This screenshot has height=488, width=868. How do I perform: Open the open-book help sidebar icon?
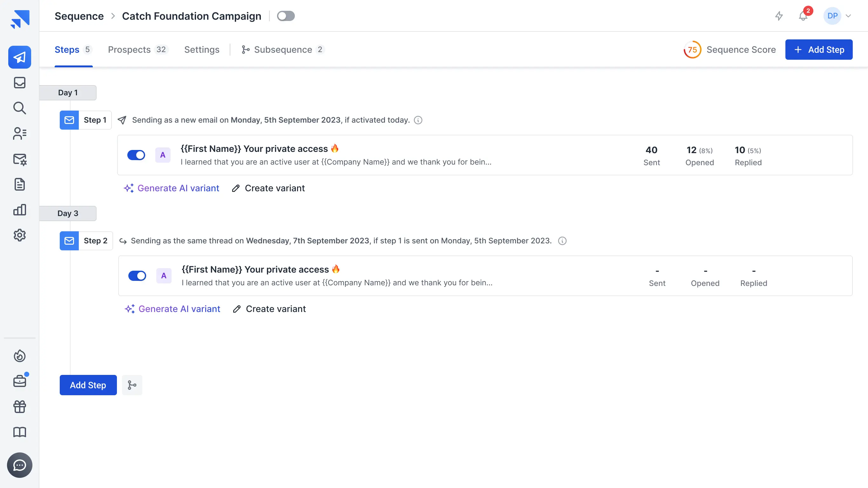[x=20, y=432]
